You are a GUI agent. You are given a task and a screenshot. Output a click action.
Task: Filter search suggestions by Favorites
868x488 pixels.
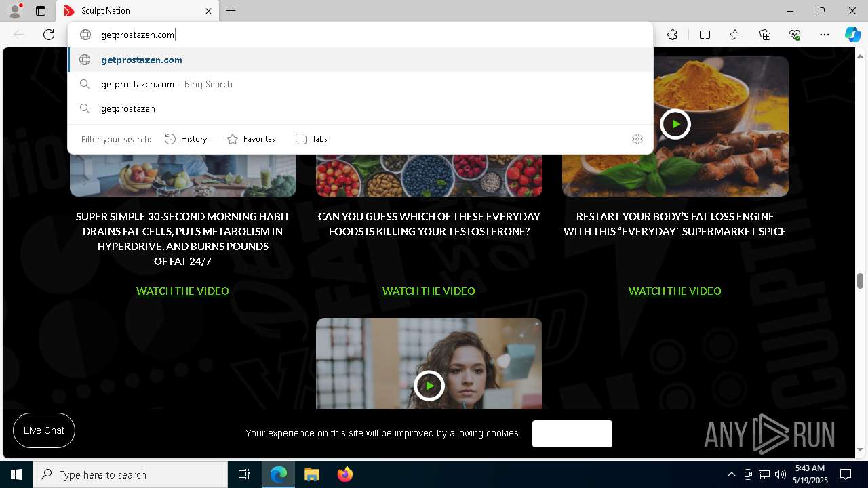pos(251,139)
